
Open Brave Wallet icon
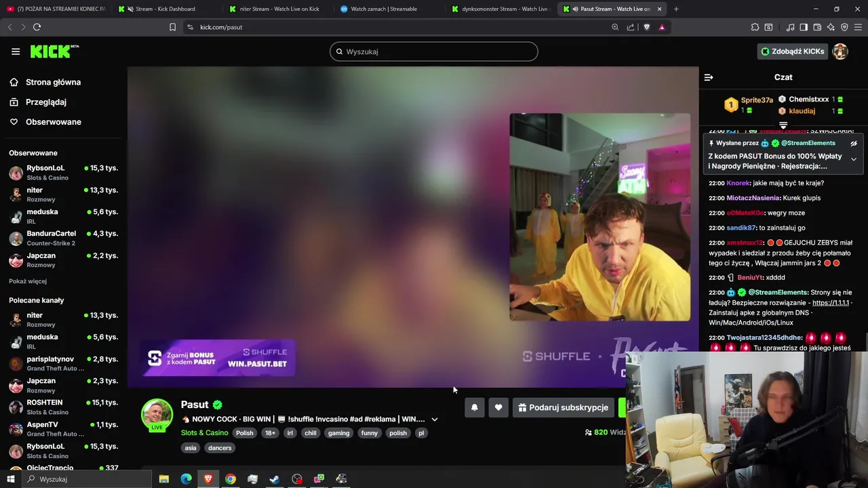[x=817, y=27]
